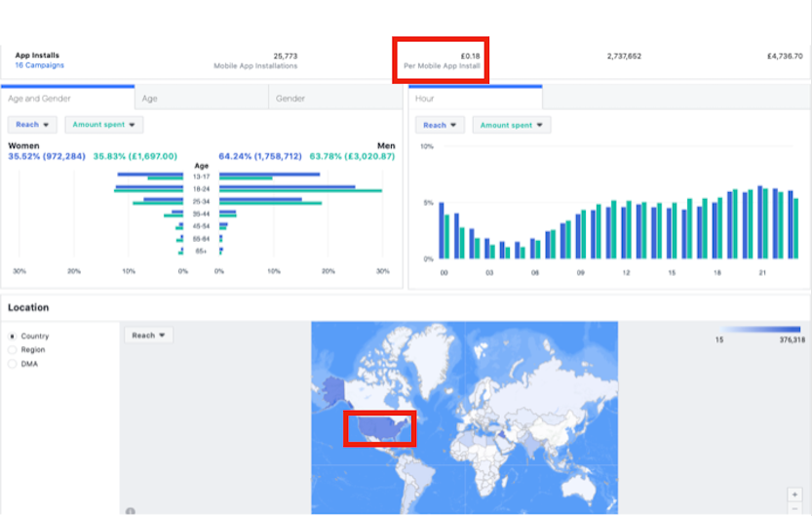Click the 18-24 age row label
This screenshot has width=812, height=516.
tap(202, 189)
